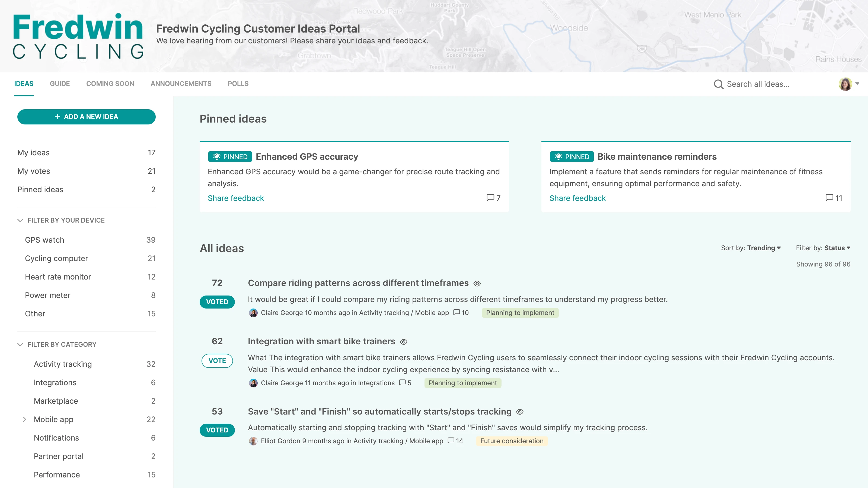Toggle eye icon on Save Start and Finish idea
868x488 pixels.
coord(520,412)
